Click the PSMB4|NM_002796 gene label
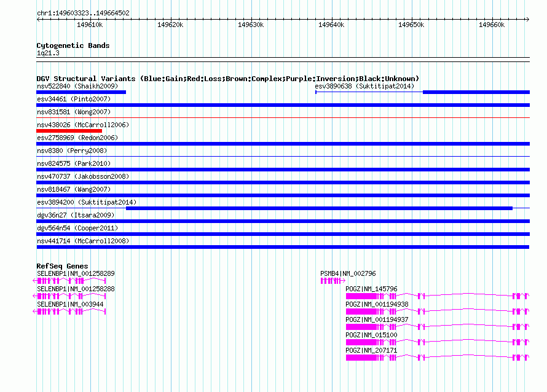The width and height of the screenshot is (547, 392). (x=348, y=274)
